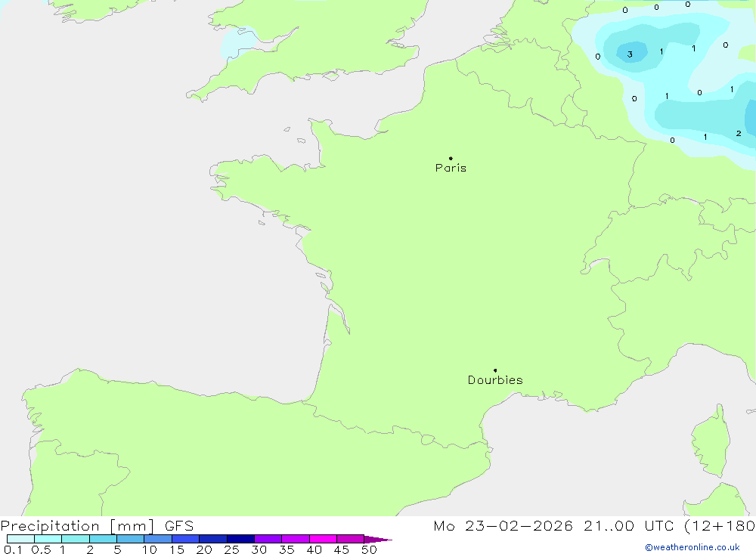Click the 30–35 mm purple legend swatch

pyautogui.click(x=268, y=539)
